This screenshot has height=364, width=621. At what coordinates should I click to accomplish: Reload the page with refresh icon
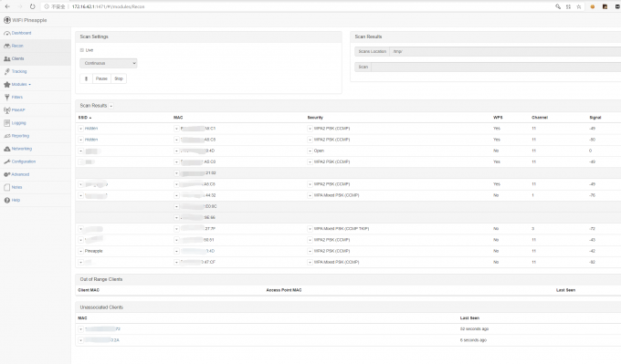coord(33,6)
